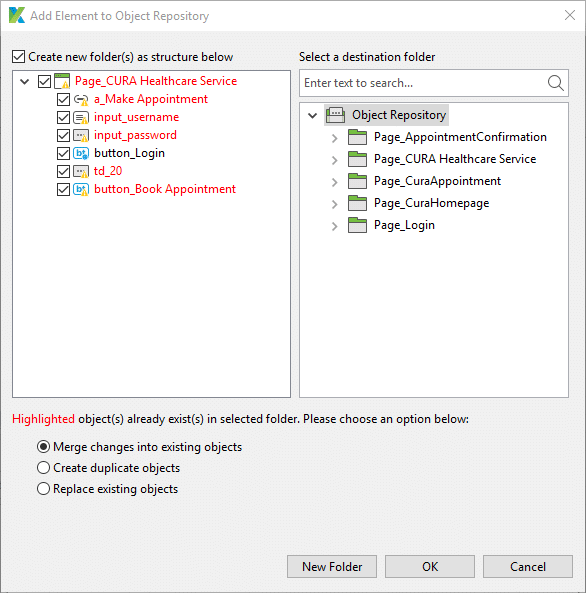
Task: Select the td_20 label
Action: pyautogui.click(x=108, y=171)
